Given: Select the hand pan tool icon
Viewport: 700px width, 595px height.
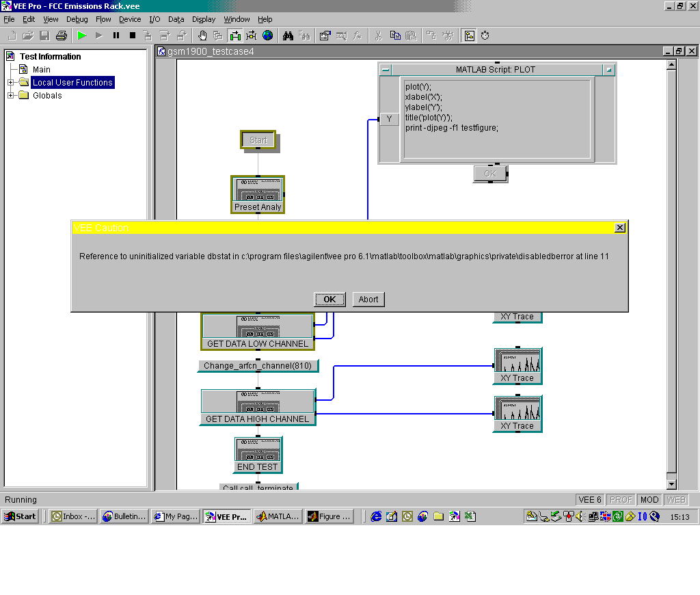Looking at the screenshot, I should pos(202,36).
